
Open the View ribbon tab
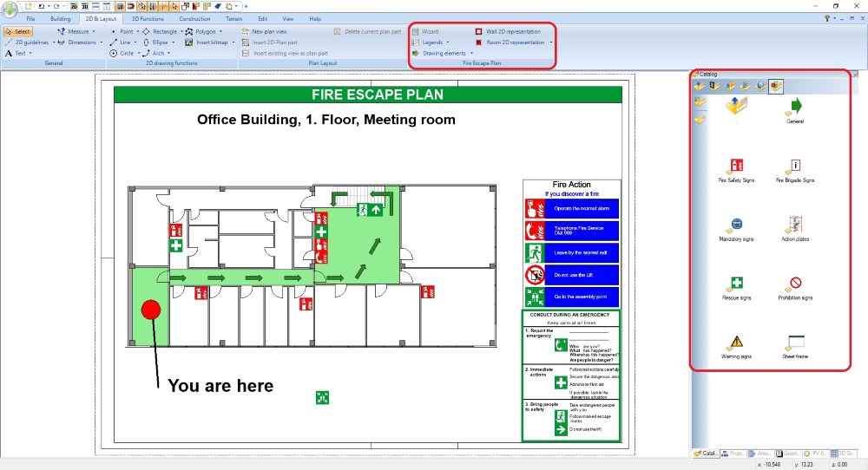[x=288, y=19]
